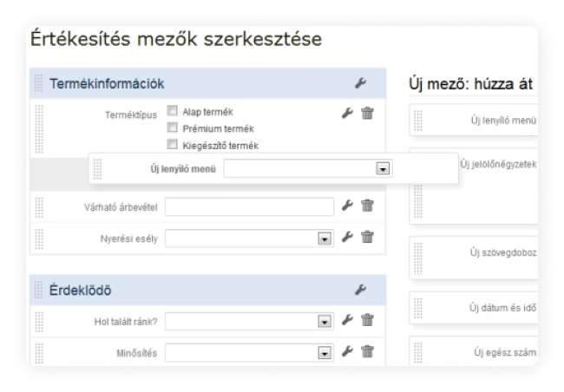Grab handle of Új dátum és idő item
This screenshot has width=564, height=392.
tap(417, 309)
